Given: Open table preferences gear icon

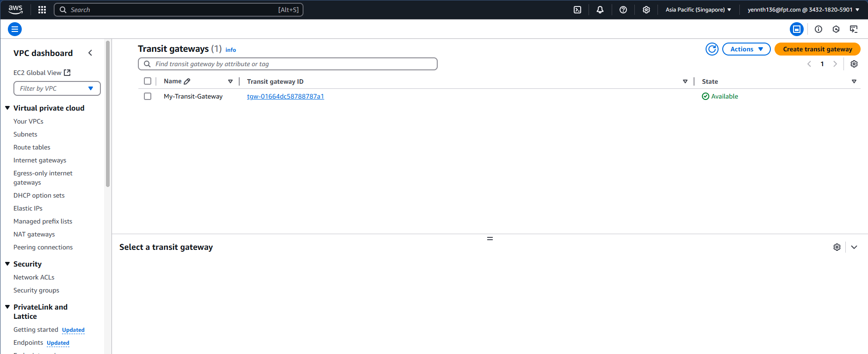Looking at the screenshot, I should [x=854, y=64].
